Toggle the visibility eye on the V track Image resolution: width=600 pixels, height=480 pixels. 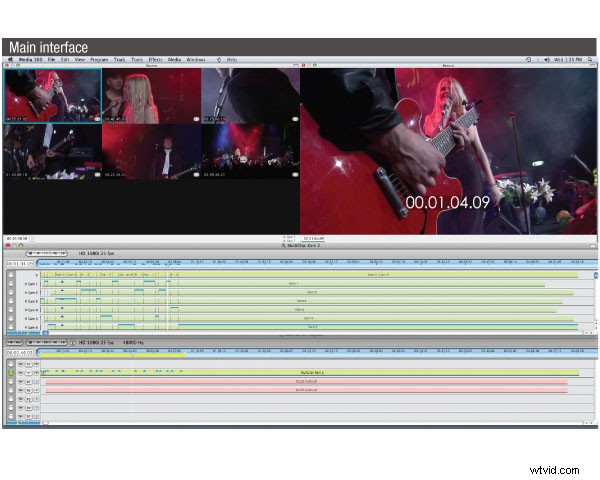pyautogui.click(x=21, y=373)
